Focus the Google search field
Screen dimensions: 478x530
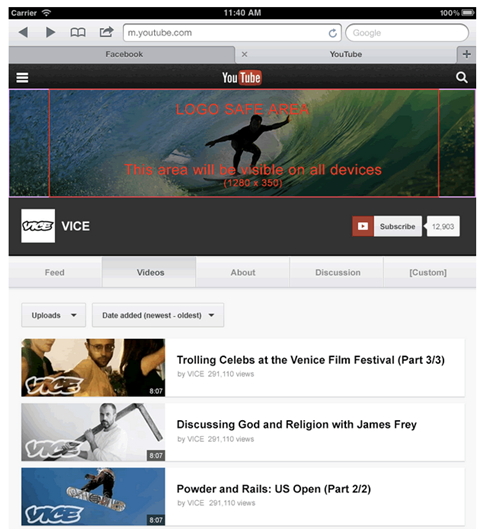pyautogui.click(x=407, y=33)
